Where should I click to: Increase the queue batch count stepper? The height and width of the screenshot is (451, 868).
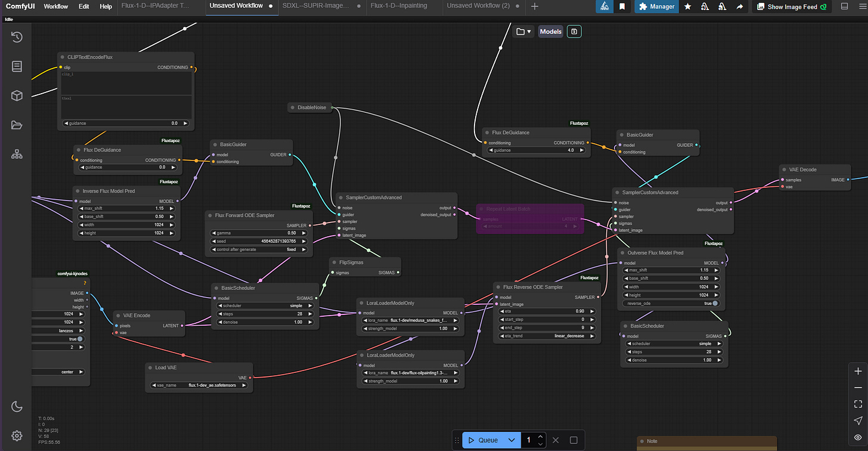tap(540, 437)
